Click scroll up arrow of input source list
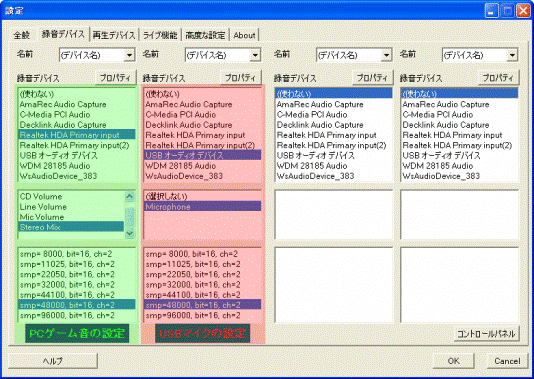 coord(129,196)
